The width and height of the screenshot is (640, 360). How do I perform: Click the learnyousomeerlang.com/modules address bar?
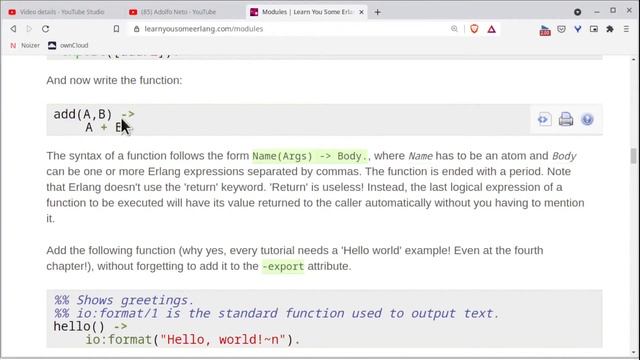point(294,29)
